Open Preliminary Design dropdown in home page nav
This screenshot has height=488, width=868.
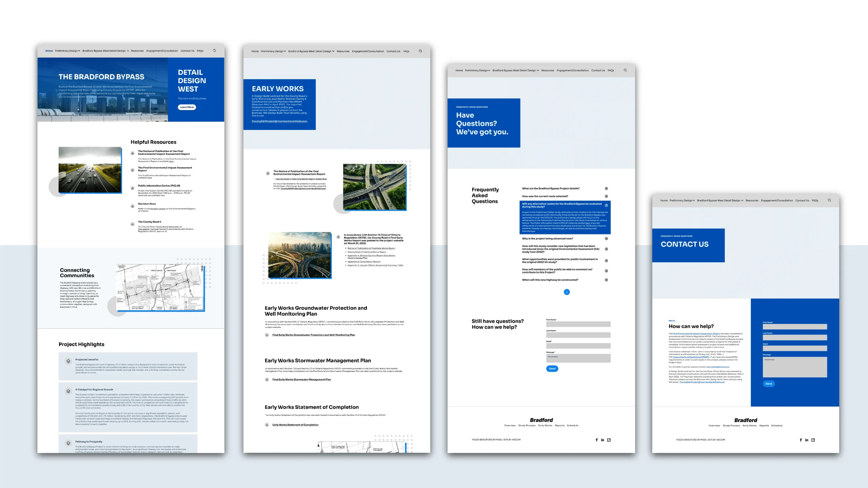(67, 51)
